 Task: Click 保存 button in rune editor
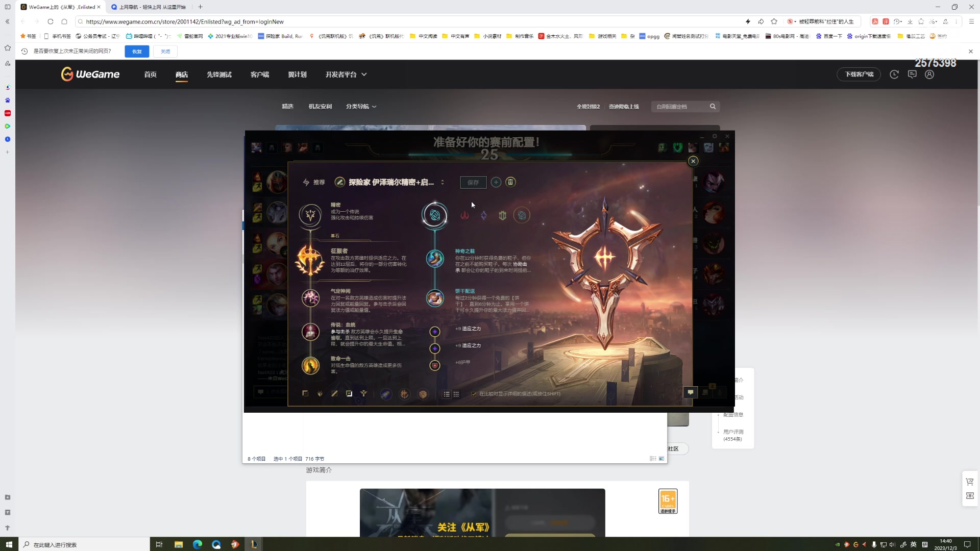tap(473, 182)
